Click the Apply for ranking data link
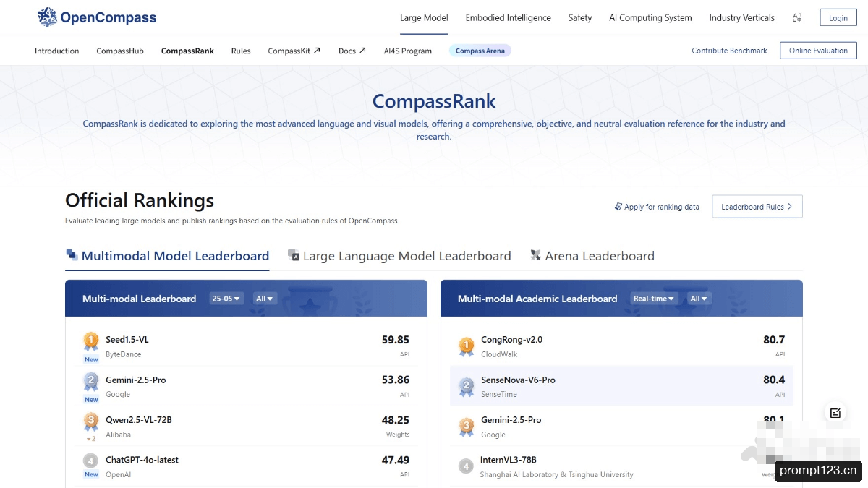 pos(657,207)
